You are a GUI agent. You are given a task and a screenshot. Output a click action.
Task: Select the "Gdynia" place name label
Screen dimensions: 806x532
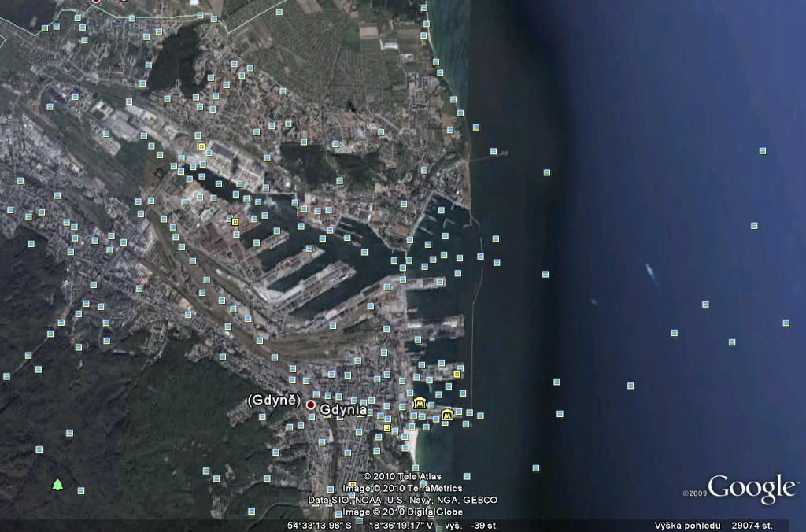point(343,410)
